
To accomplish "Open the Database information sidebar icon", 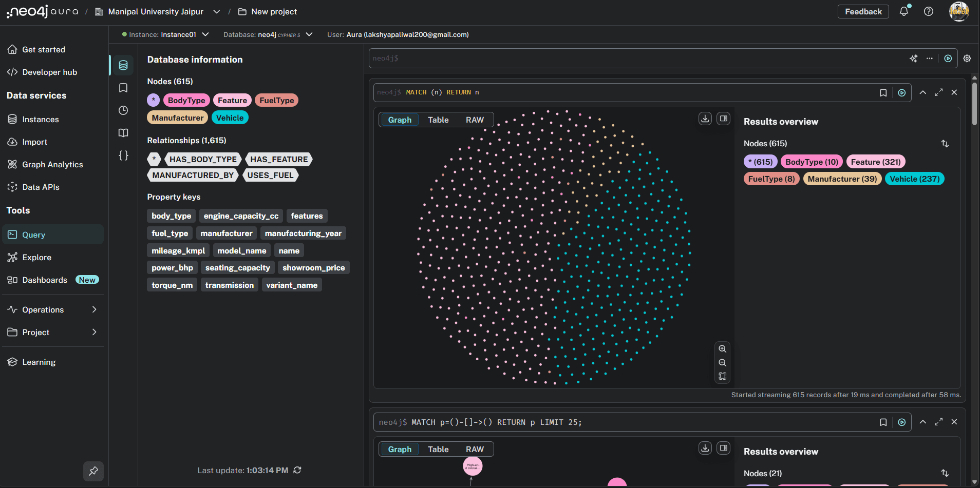I will 123,65.
